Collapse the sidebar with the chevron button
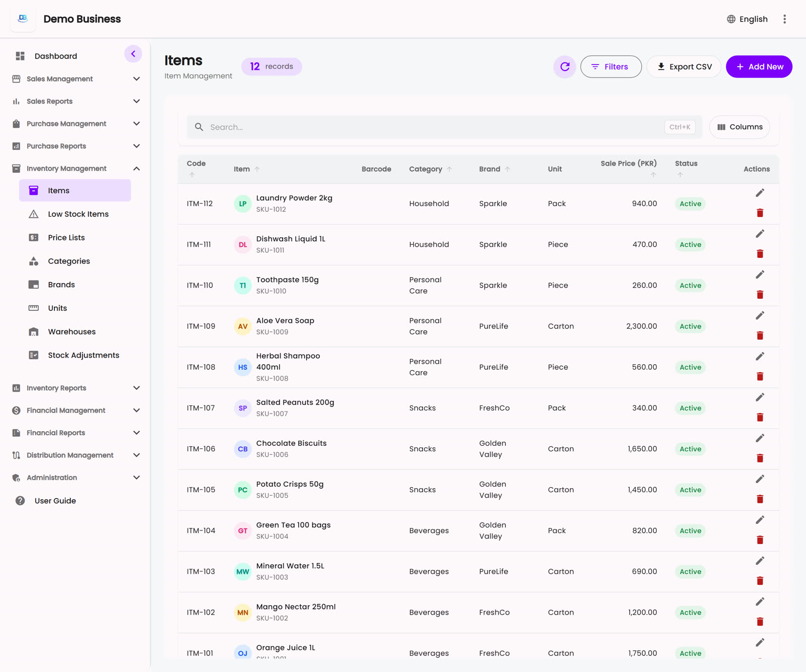Screen dimensions: 806x672 (x=133, y=54)
